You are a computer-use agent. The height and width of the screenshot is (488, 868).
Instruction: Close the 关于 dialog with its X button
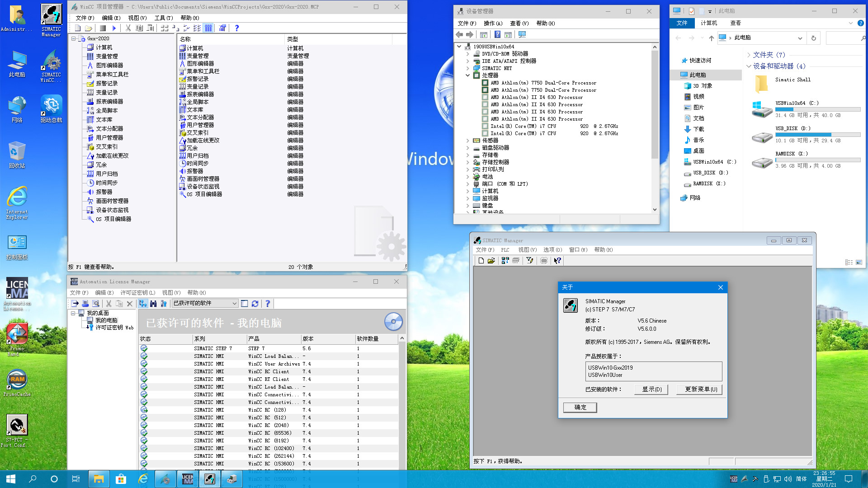click(x=721, y=287)
